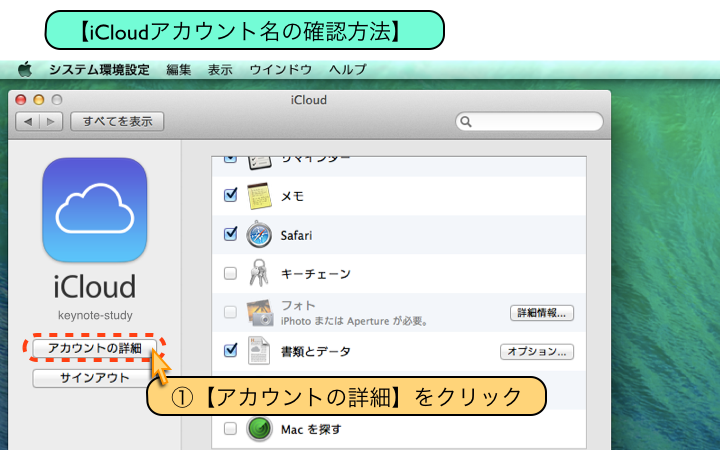Click the 書類とデータ document icon
Image resolution: width=720 pixels, height=450 pixels.
[259, 351]
